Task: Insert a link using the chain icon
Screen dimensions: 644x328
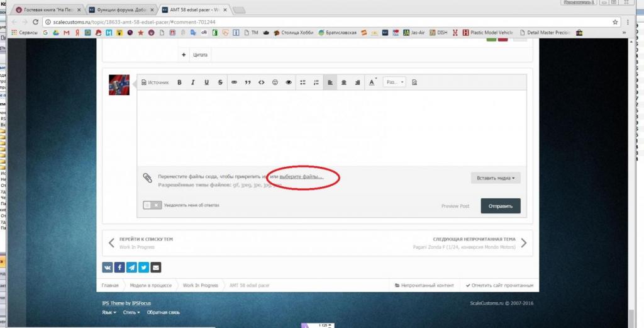Action: click(x=235, y=82)
